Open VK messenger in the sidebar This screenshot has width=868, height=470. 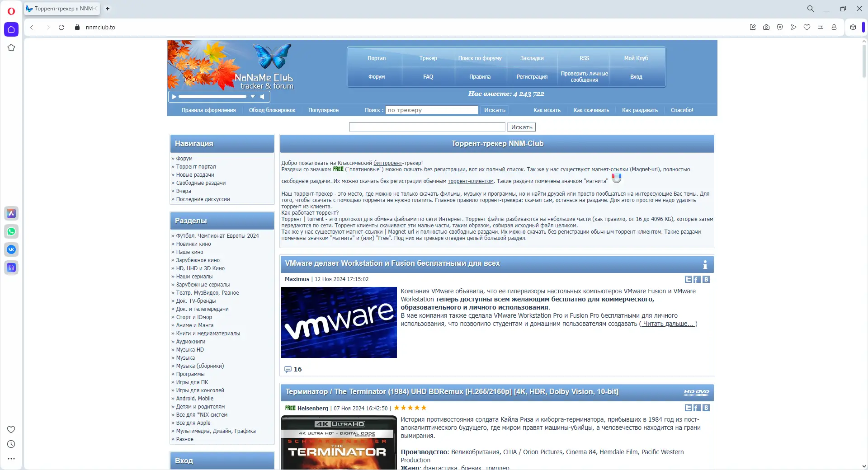11,249
